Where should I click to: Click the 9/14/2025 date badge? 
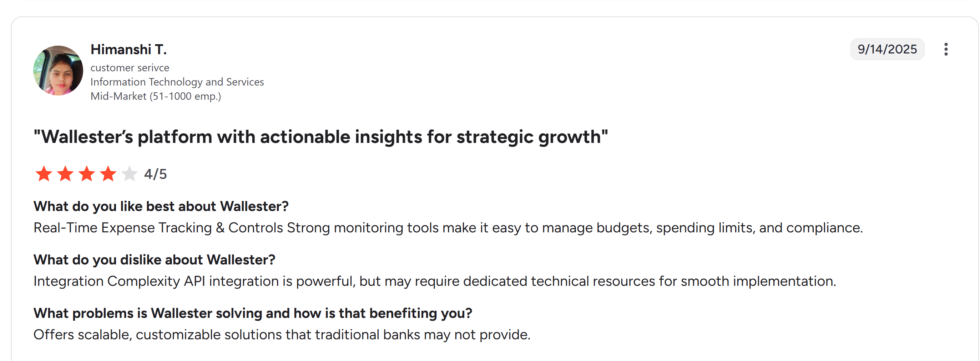tap(887, 50)
